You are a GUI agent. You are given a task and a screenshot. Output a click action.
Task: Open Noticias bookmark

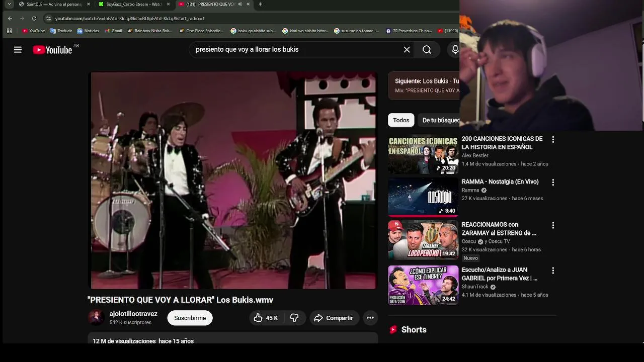(x=88, y=31)
